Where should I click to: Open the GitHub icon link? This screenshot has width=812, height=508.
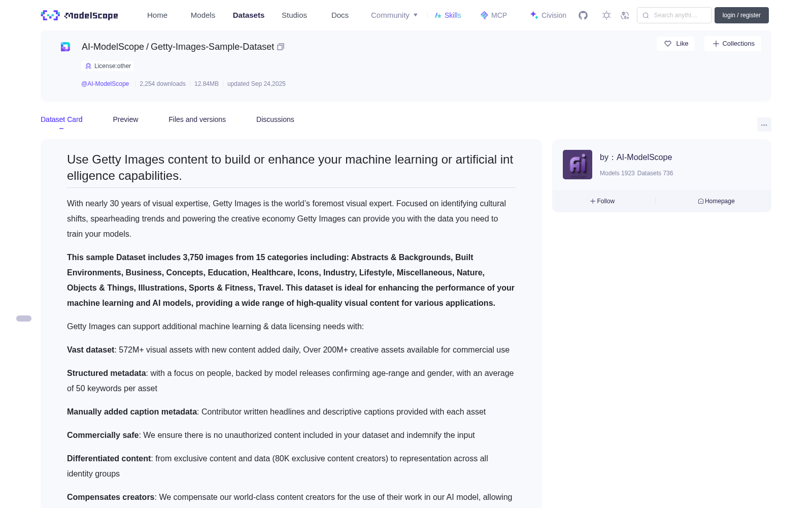[583, 15]
